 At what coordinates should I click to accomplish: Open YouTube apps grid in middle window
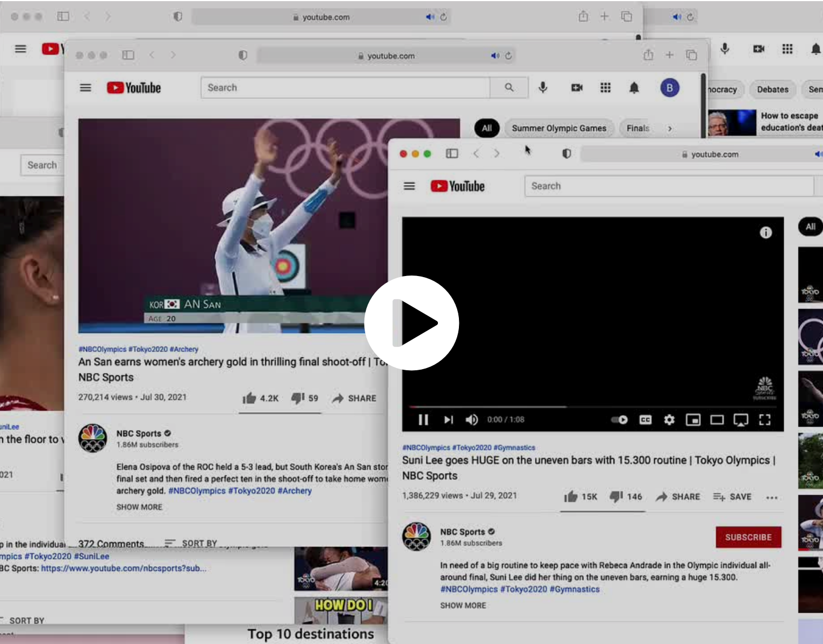tap(605, 87)
